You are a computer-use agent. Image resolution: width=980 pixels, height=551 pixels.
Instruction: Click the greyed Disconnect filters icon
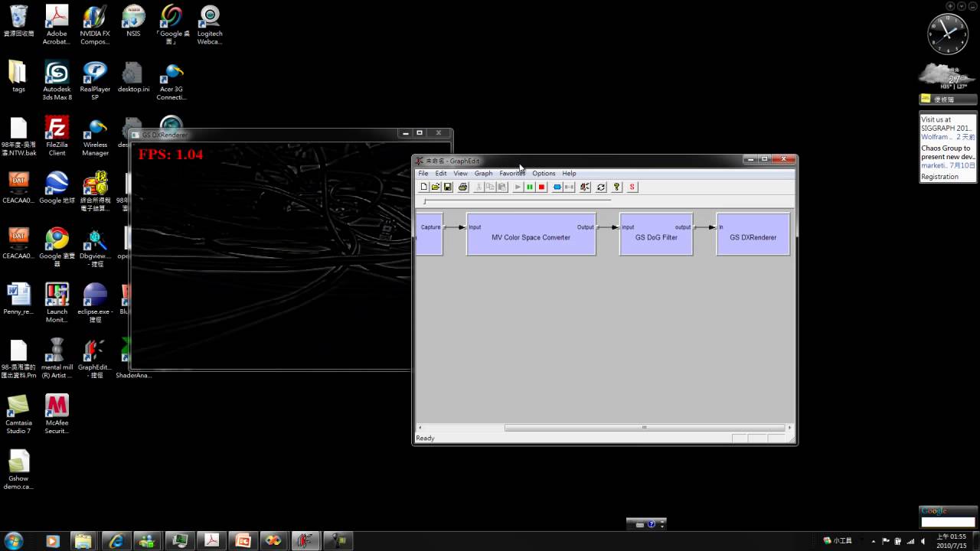click(569, 187)
